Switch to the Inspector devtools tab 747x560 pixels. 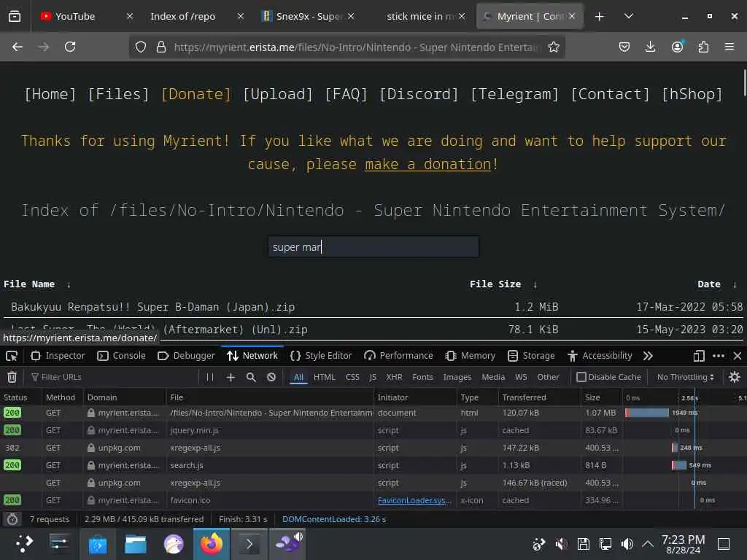58,356
